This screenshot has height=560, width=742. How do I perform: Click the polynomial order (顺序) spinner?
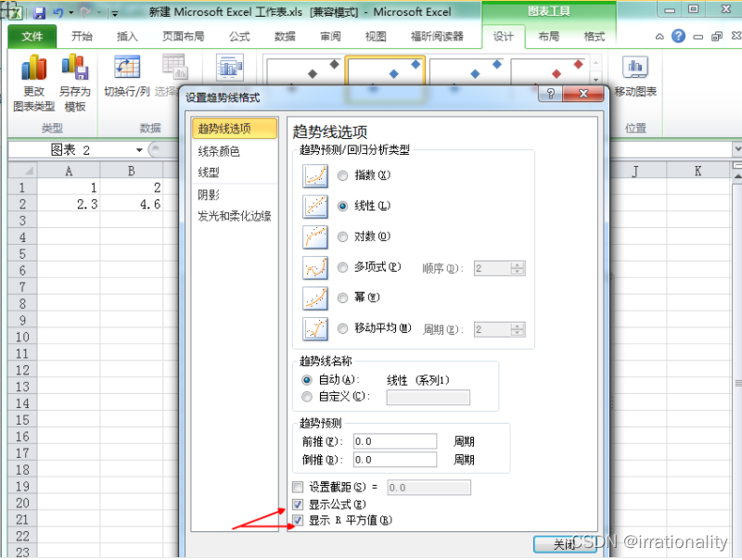tap(518, 268)
